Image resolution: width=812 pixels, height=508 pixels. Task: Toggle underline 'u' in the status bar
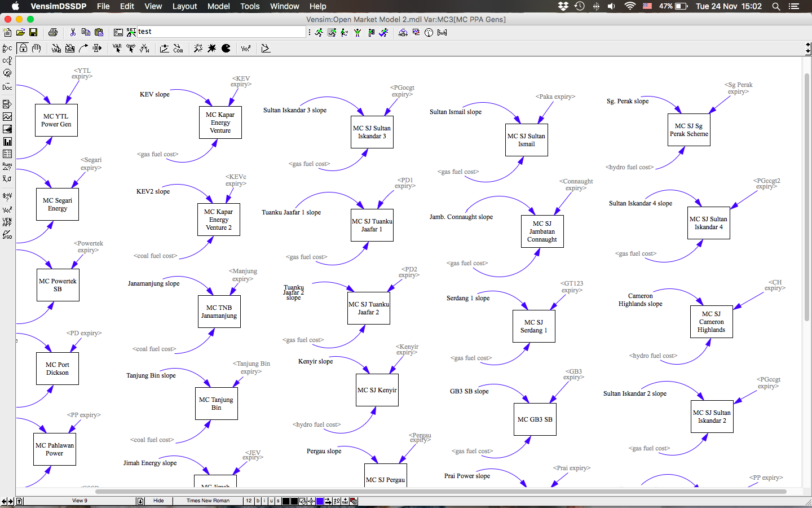tap(271, 501)
